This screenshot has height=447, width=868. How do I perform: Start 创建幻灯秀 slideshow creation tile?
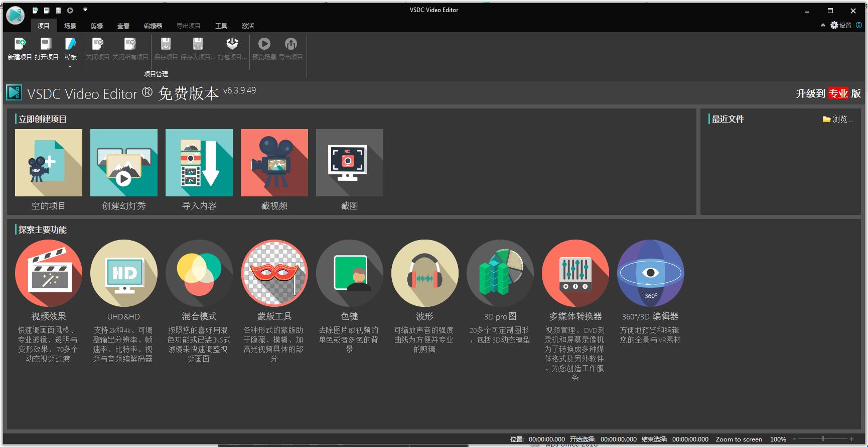pos(124,163)
